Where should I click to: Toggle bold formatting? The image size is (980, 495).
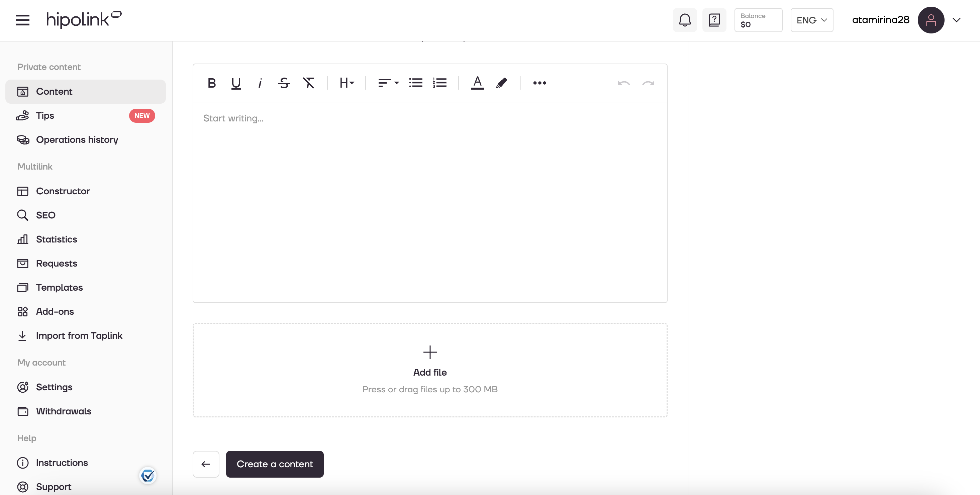pos(211,83)
